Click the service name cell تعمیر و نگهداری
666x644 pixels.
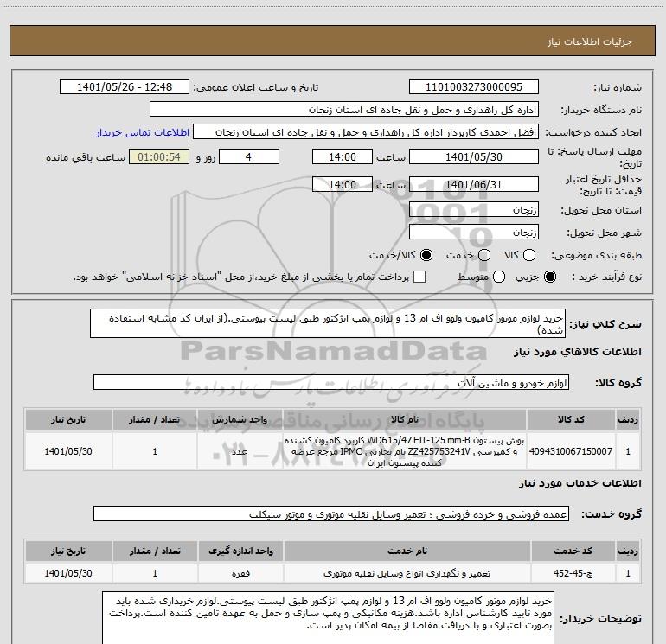click(x=407, y=573)
